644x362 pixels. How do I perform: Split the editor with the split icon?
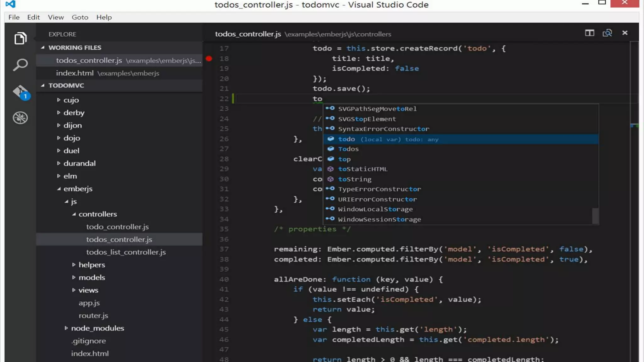coord(590,33)
